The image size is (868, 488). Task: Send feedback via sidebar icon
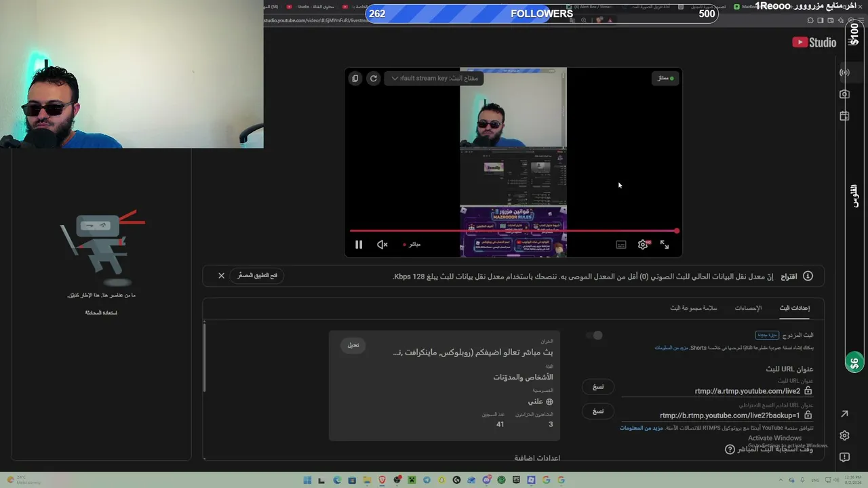[x=844, y=457]
